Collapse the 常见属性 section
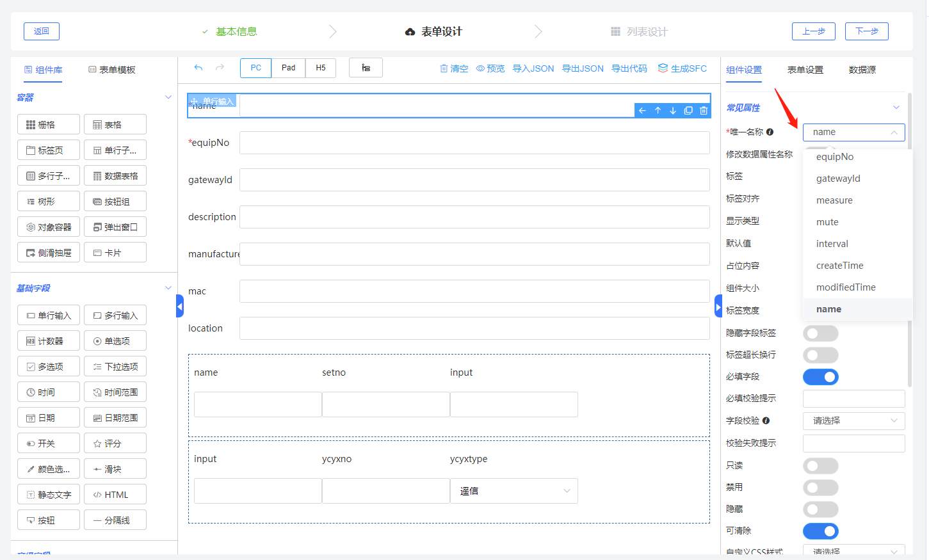 point(896,108)
